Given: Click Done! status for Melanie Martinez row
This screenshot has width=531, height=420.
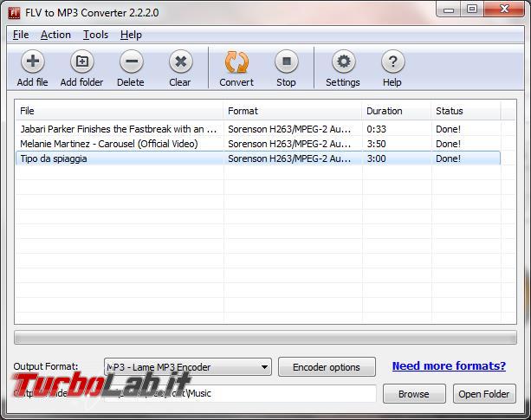Looking at the screenshot, I should (448, 144).
